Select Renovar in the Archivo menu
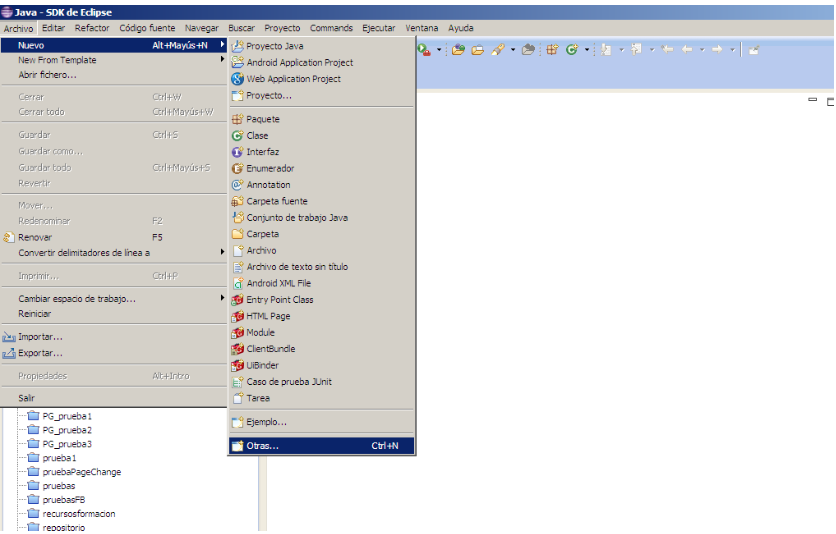The height and width of the screenshot is (534, 836). [x=114, y=237]
